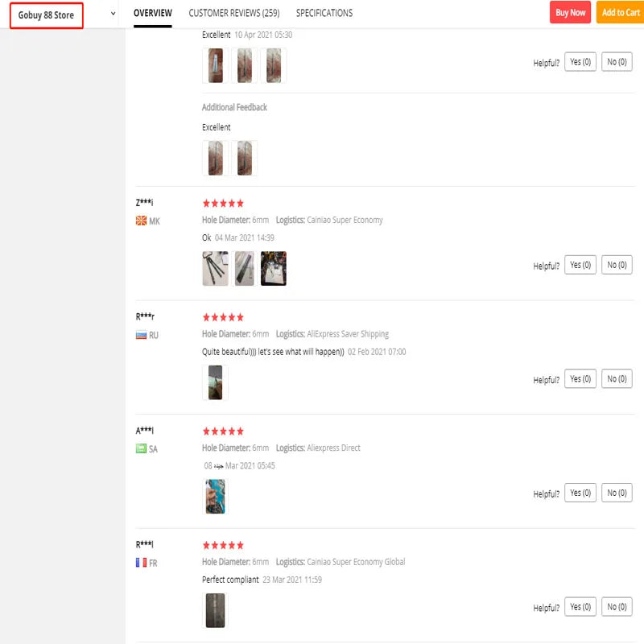
Task: Open the Gobuy 88 Store link
Action: pos(46,15)
